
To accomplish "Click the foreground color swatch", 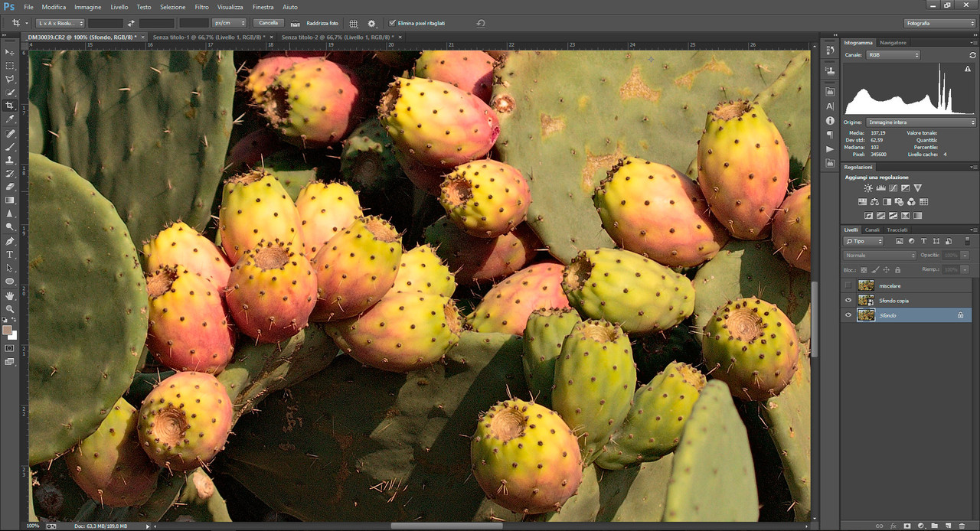I will (x=7, y=331).
